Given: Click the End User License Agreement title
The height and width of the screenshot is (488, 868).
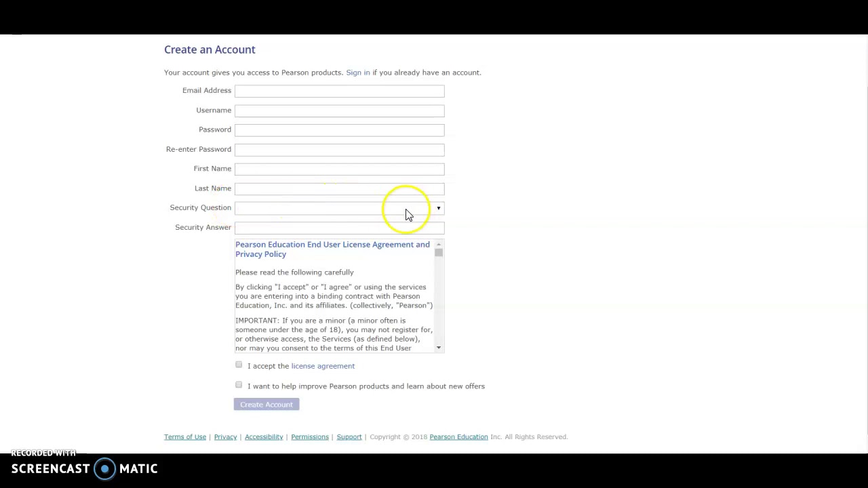Looking at the screenshot, I should 332,249.
